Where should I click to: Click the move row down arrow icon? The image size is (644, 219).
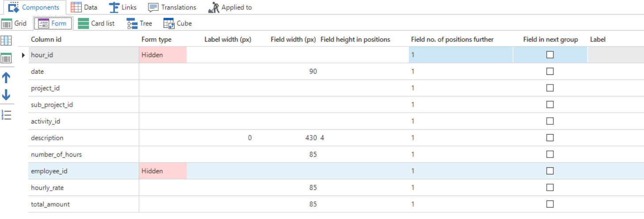coord(6,95)
